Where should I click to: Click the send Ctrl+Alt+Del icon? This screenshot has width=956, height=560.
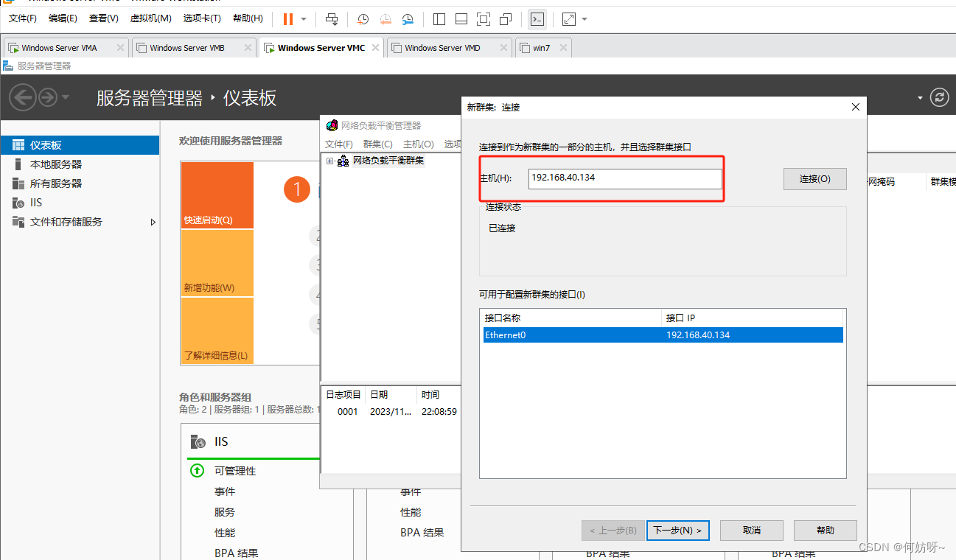tap(332, 18)
